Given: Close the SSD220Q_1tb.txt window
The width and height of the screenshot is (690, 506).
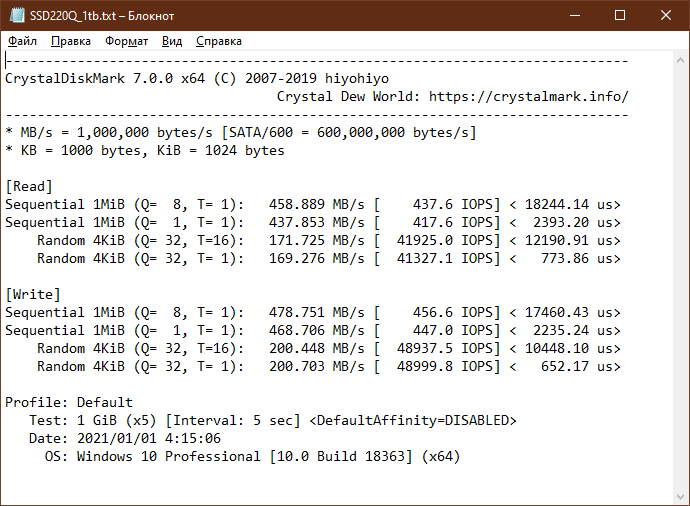Looking at the screenshot, I should pyautogui.click(x=666, y=15).
